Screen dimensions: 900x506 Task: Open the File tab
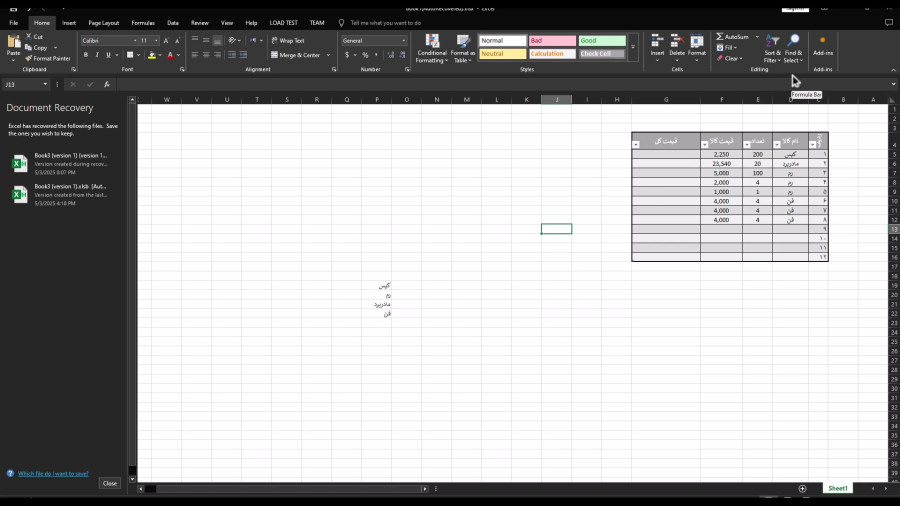(14, 23)
